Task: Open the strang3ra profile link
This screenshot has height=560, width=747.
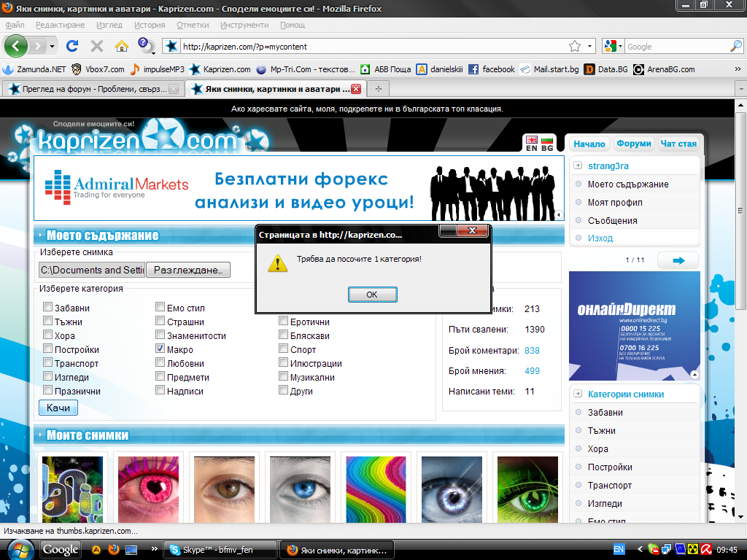Action: [x=608, y=166]
